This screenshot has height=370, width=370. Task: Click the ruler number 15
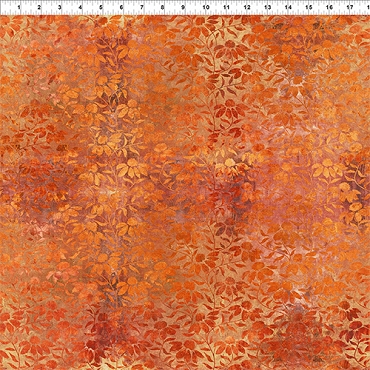(309, 7)
